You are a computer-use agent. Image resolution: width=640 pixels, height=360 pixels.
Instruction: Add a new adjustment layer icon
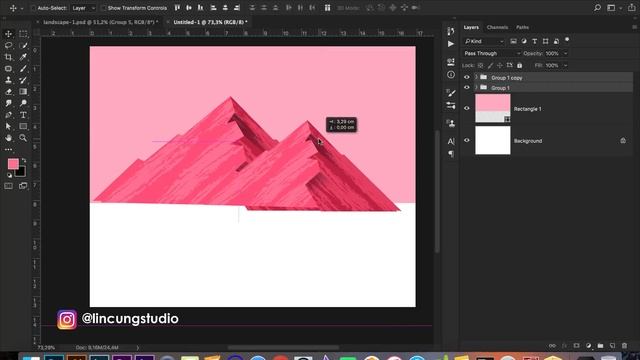(588, 346)
